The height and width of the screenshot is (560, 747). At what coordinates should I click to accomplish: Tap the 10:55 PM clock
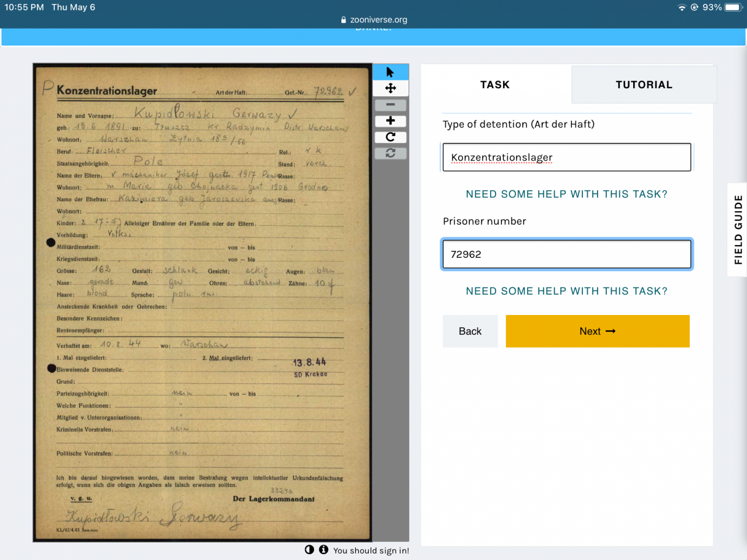click(x=24, y=7)
